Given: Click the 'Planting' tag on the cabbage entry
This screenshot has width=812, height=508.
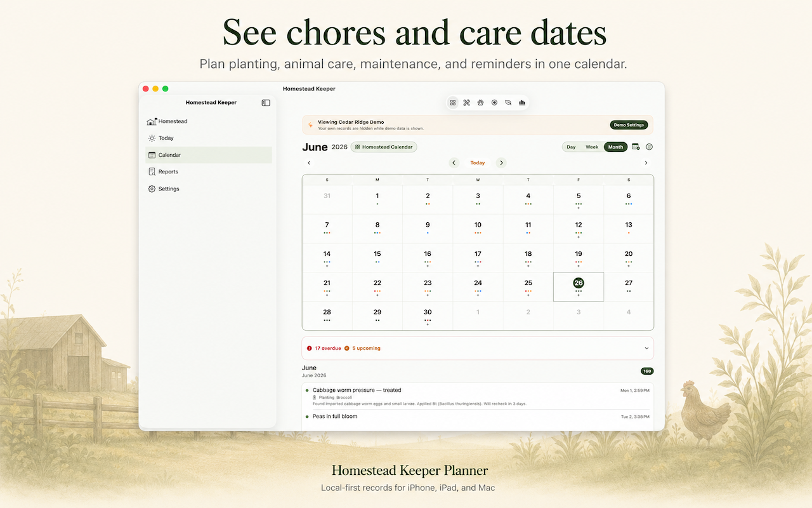Looking at the screenshot, I should tap(326, 398).
